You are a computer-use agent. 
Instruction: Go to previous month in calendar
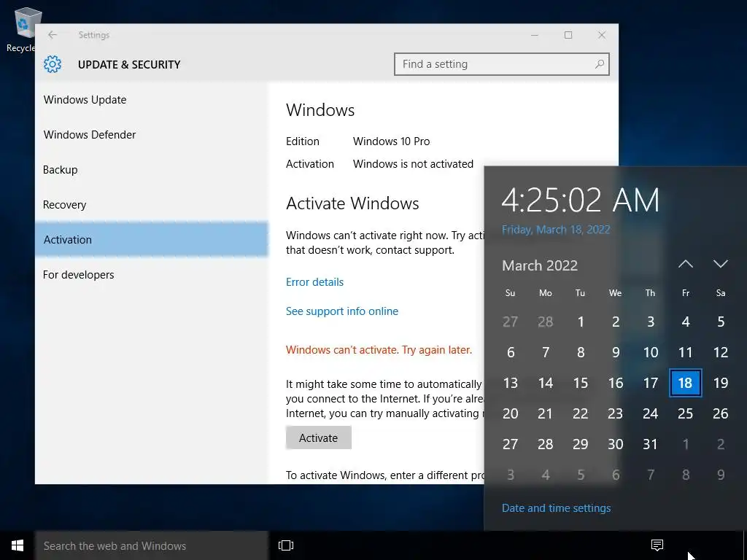point(686,264)
